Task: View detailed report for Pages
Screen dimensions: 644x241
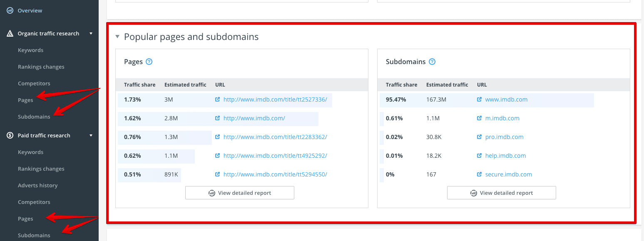Action: [240, 193]
